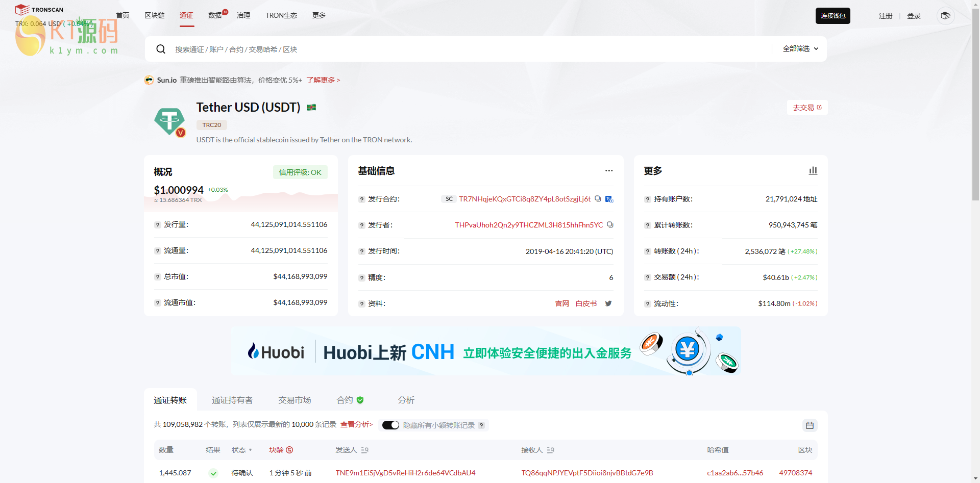
Task: Open contract address TR7NHqjeKQxGTCi8q8ZY4pL8otSzgjLj6t
Action: coord(525,199)
